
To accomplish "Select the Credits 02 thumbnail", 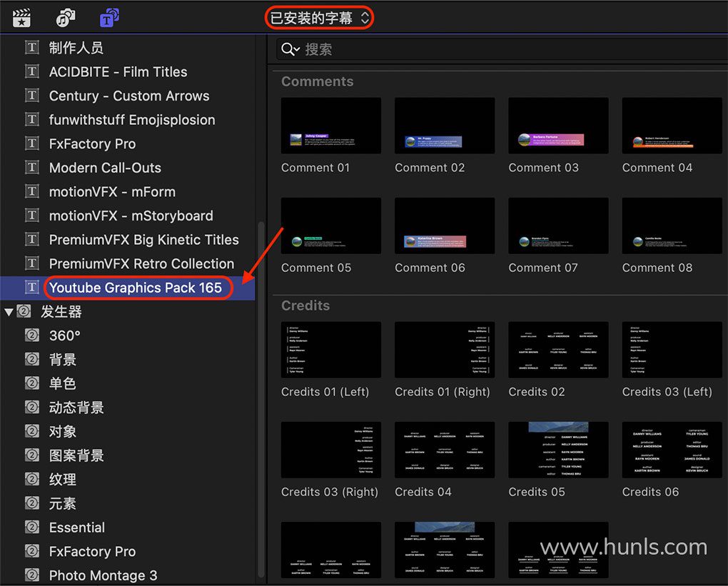I will coord(559,350).
